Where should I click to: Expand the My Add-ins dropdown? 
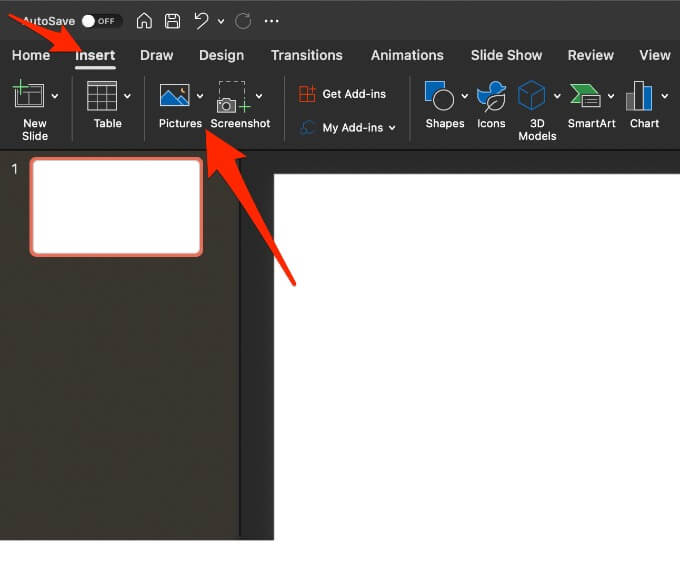pos(392,128)
